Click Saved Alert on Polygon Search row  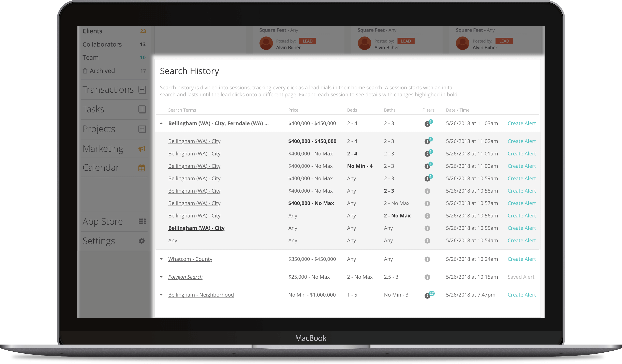pyautogui.click(x=521, y=277)
